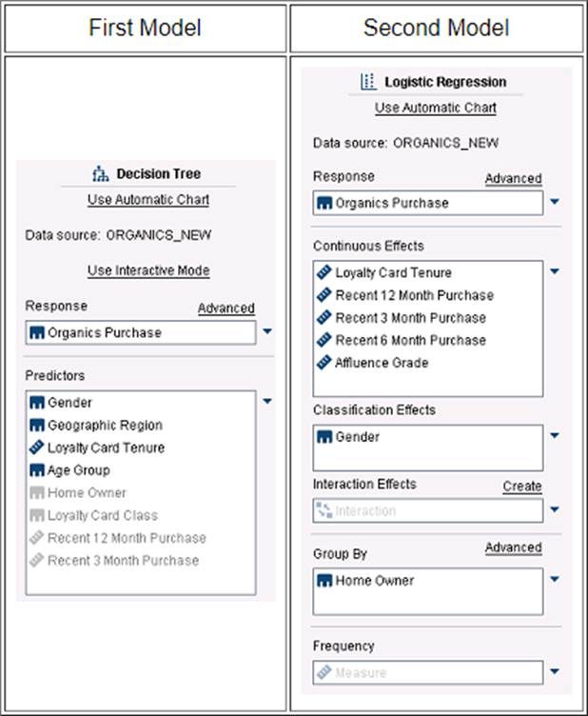Click the Home Owner category icon in Group By
Image resolution: width=588 pixels, height=716 pixels.
324,581
